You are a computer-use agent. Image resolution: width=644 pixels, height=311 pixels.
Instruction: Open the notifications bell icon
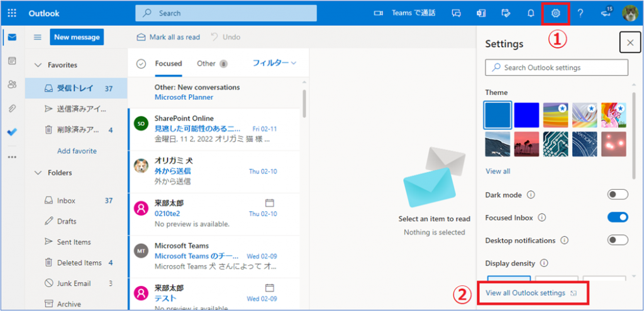(x=531, y=13)
